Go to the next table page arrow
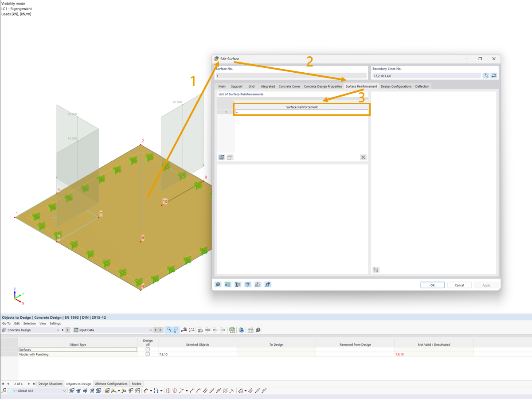532x399 pixels. click(x=29, y=383)
